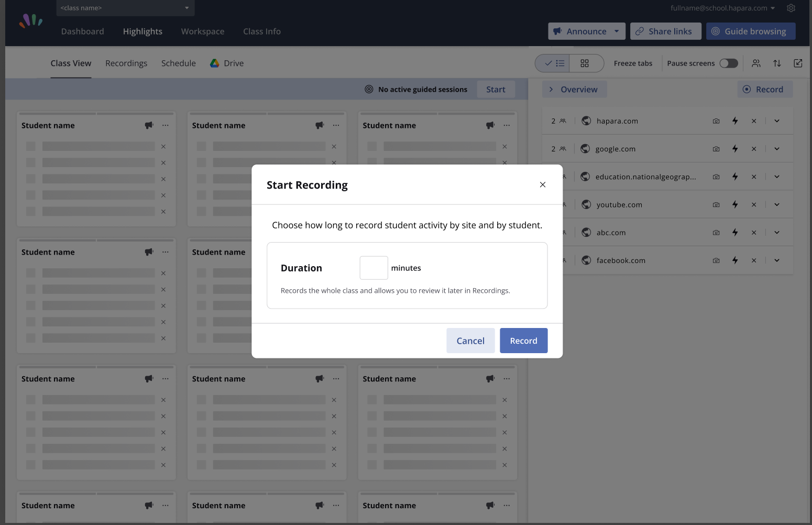Expand the Announce dropdown arrow
The width and height of the screenshot is (812, 525).
tap(617, 31)
